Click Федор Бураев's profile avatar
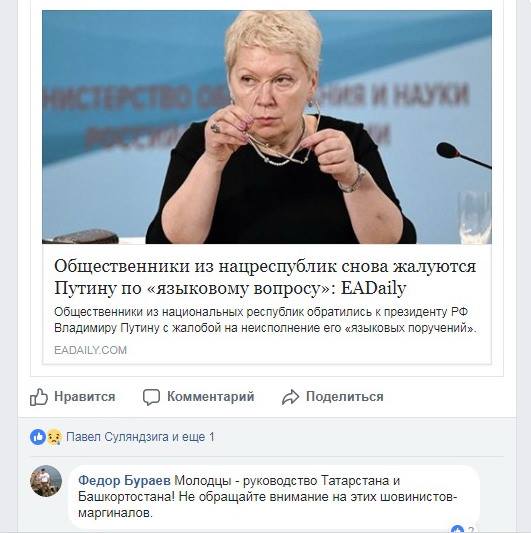The width and height of the screenshot is (531, 533). click(46, 481)
